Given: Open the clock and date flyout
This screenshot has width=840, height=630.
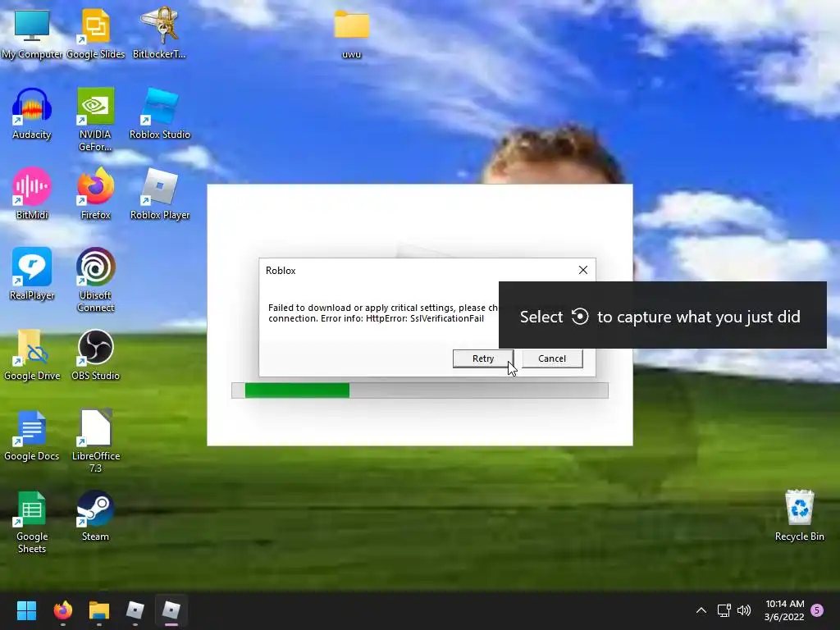Looking at the screenshot, I should point(784,610).
